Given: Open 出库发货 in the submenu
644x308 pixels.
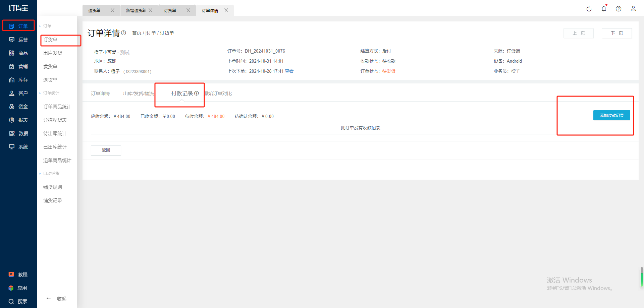Looking at the screenshot, I should coord(53,53).
